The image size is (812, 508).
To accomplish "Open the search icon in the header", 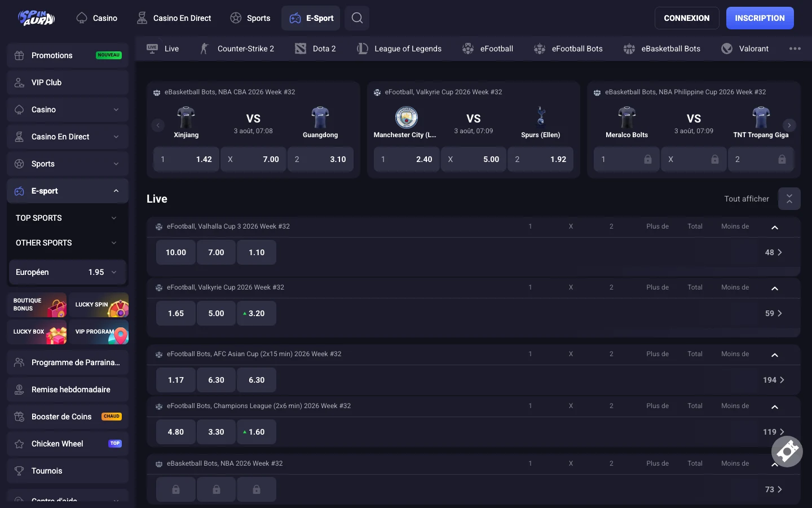I will tap(357, 18).
